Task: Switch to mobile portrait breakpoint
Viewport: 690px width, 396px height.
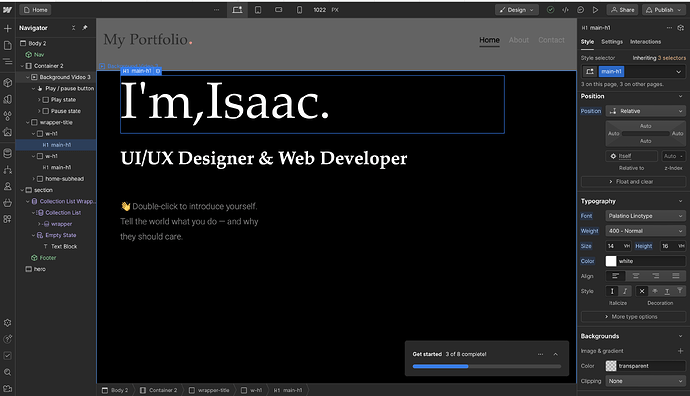Action: 299,10
